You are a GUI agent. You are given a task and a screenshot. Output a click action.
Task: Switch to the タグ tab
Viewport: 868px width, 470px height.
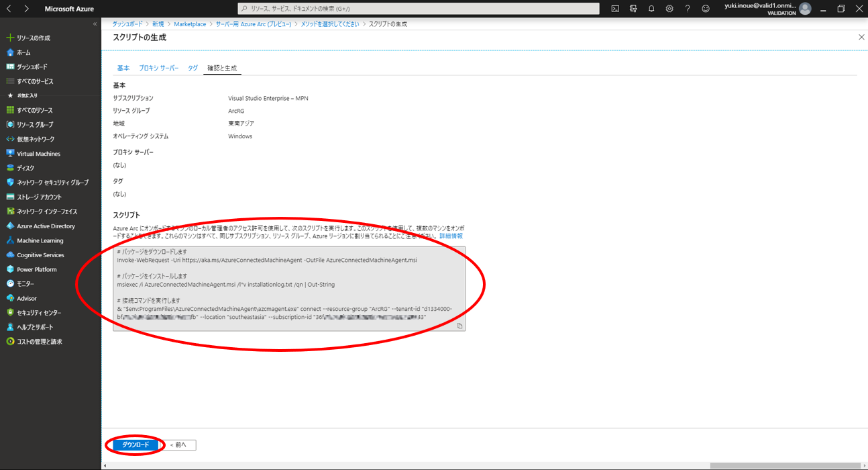click(x=193, y=68)
